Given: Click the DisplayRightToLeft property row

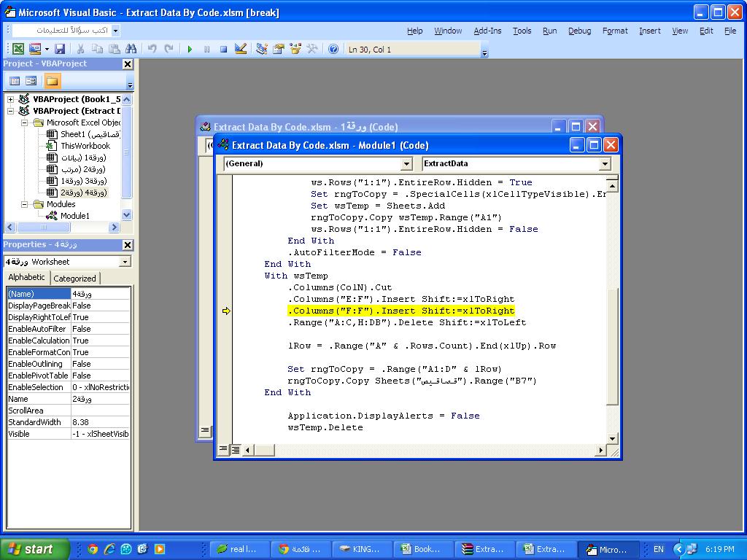Looking at the screenshot, I should click(x=69, y=317).
